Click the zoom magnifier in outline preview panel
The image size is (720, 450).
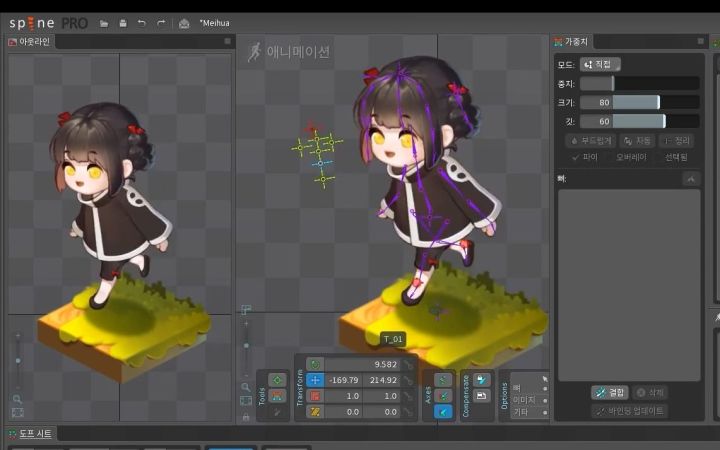coord(17,399)
